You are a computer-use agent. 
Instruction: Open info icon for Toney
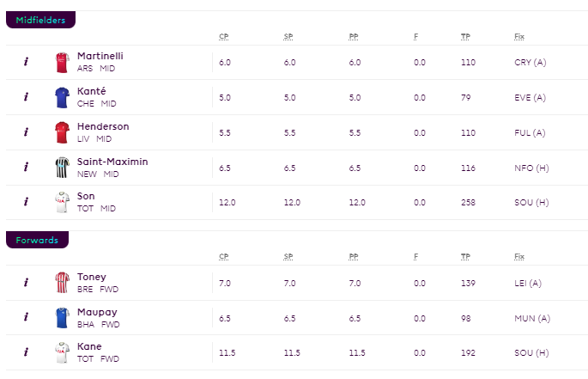pyautogui.click(x=26, y=283)
